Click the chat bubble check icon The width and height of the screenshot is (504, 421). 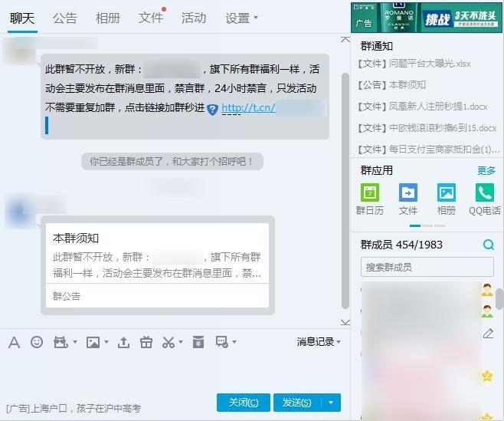[x=222, y=342]
